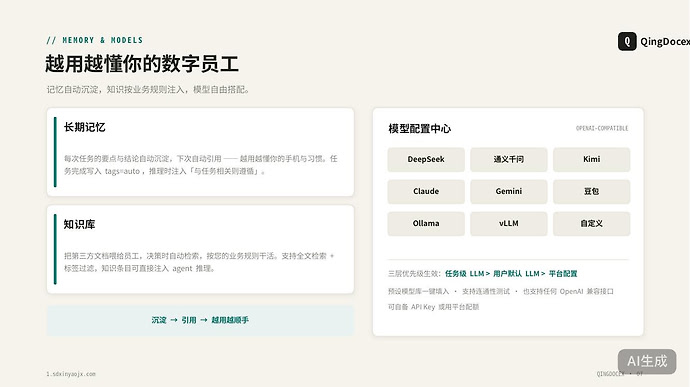This screenshot has height=387, width=690.
Task: Select the 通义千问 model button
Action: point(509,159)
